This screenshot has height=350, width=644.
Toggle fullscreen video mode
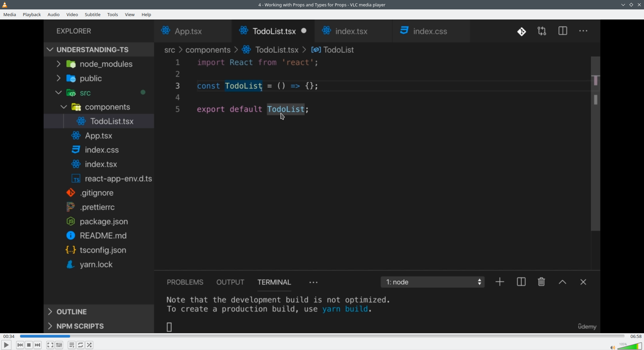pos(50,345)
